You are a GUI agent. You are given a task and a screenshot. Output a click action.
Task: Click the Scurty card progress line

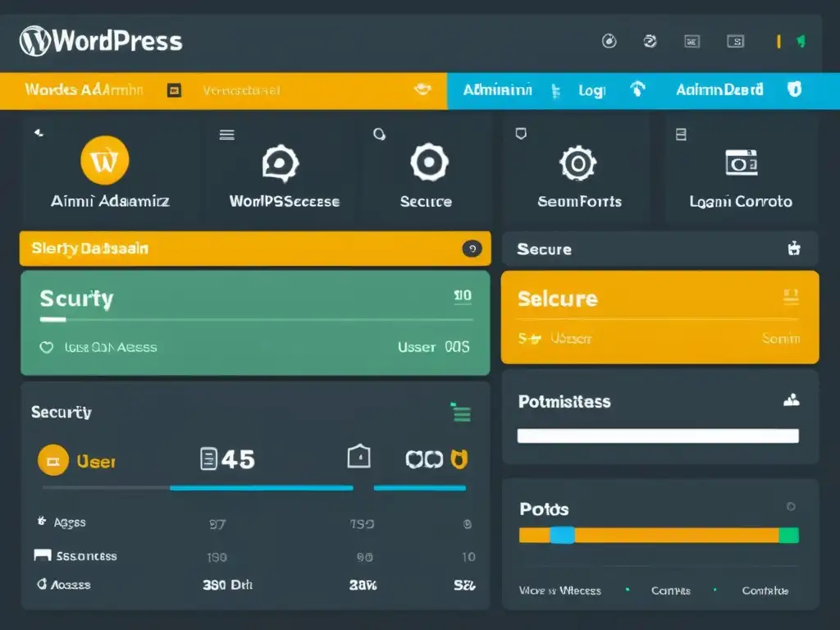click(256, 320)
